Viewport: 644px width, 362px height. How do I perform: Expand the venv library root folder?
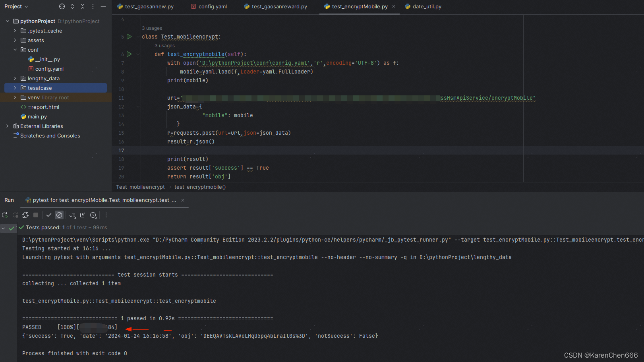15,97
